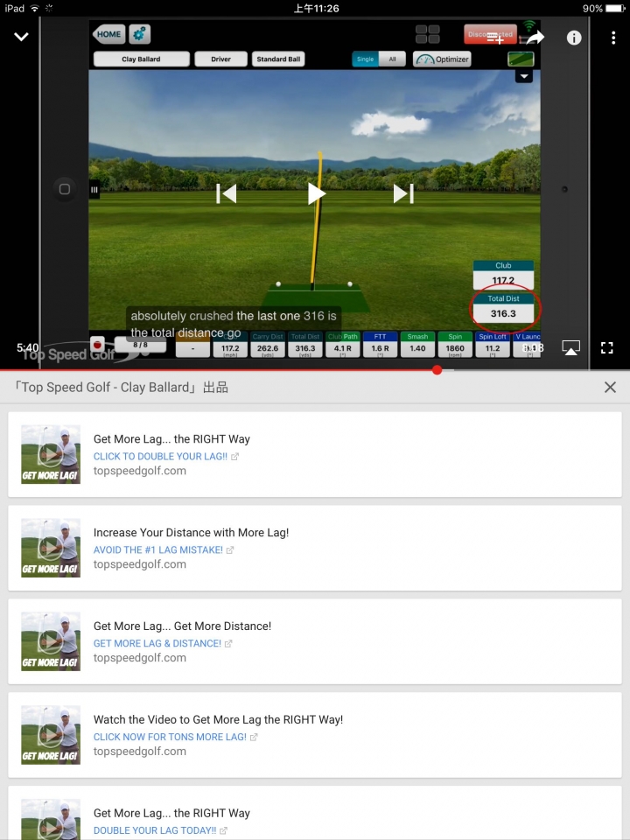
Task: Open the three-dot more options menu
Action: (613, 38)
